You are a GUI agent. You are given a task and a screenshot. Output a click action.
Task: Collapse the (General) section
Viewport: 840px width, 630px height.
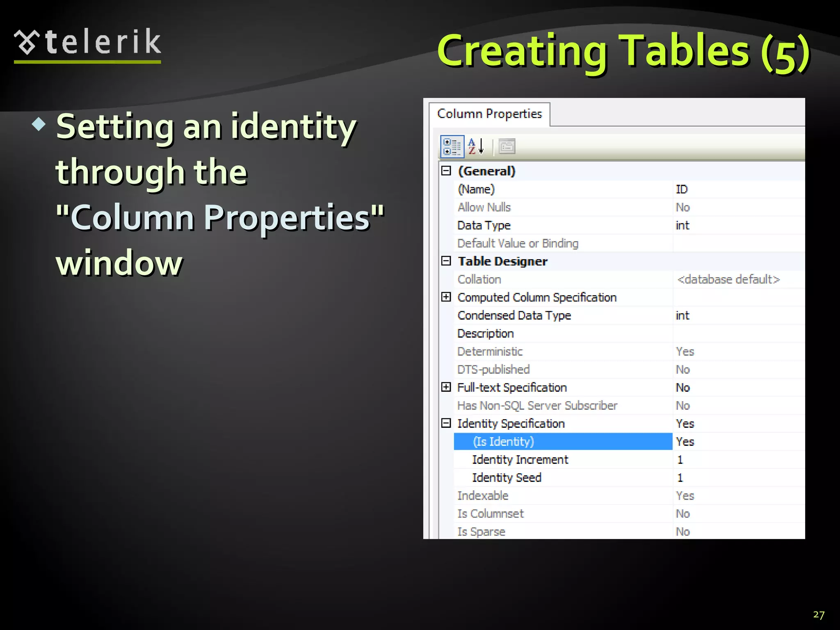click(x=446, y=171)
